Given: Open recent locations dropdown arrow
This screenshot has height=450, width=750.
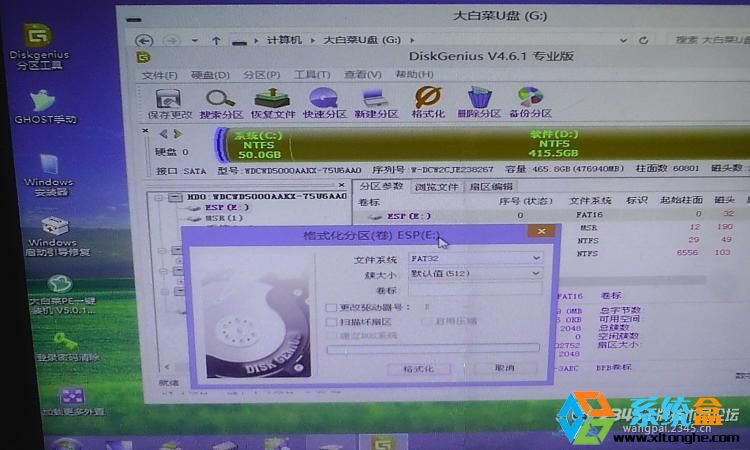Looking at the screenshot, I should click(x=195, y=41).
